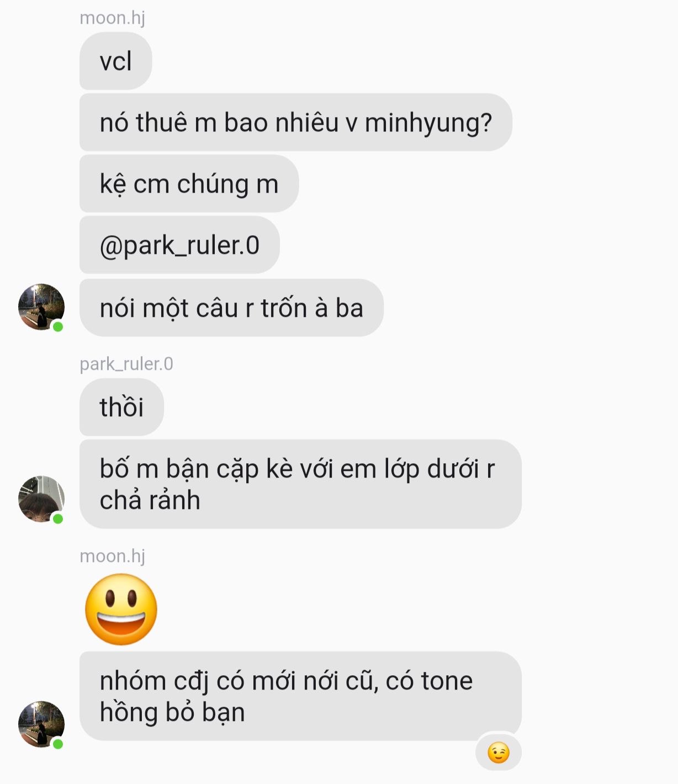Select the "thồi" message bubble
The image size is (678, 784).
click(x=121, y=407)
